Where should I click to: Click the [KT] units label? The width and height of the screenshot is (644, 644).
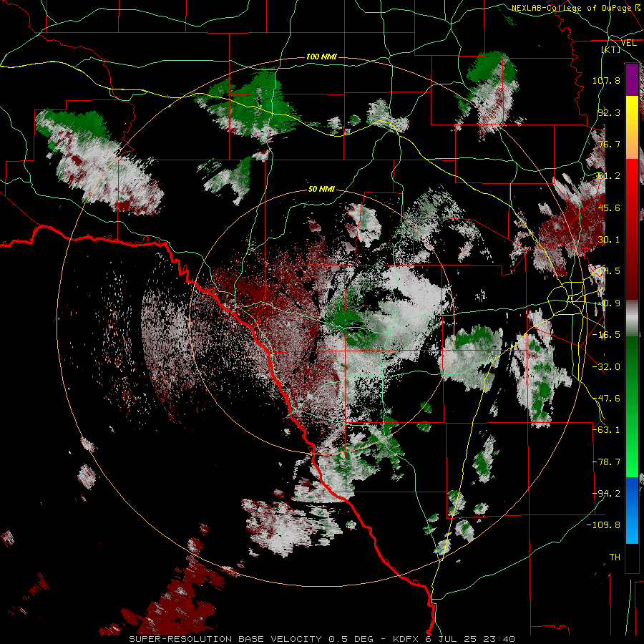(x=611, y=49)
